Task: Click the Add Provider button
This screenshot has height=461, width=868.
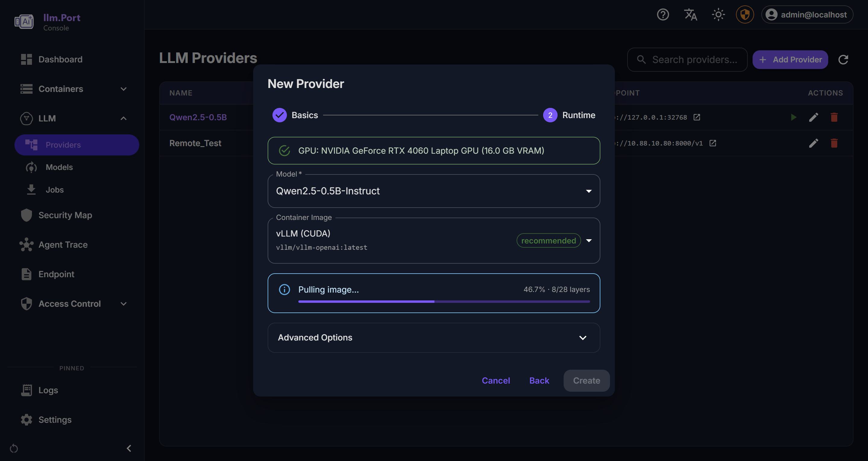Action: point(790,60)
